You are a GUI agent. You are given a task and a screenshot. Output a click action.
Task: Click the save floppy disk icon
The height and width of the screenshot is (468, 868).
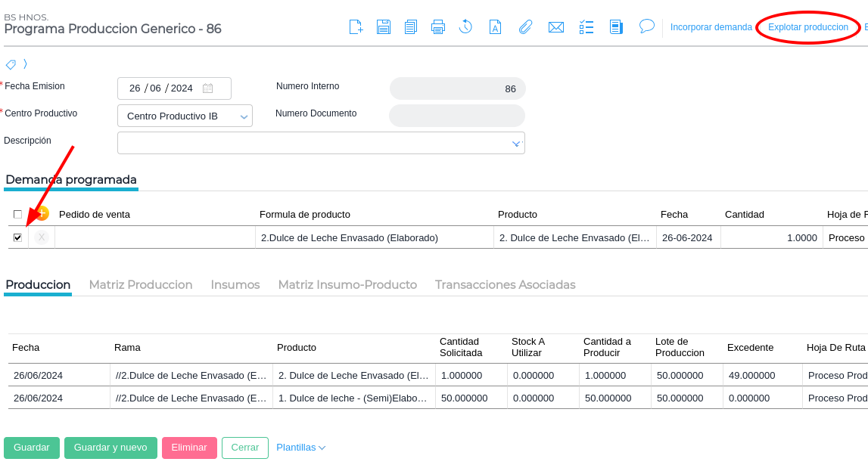pyautogui.click(x=384, y=26)
